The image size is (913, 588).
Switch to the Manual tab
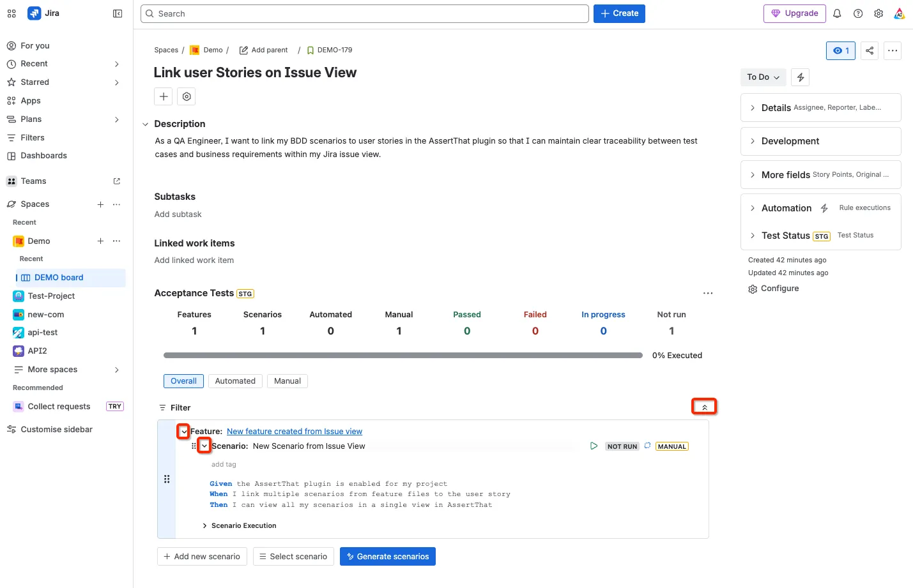(x=288, y=381)
